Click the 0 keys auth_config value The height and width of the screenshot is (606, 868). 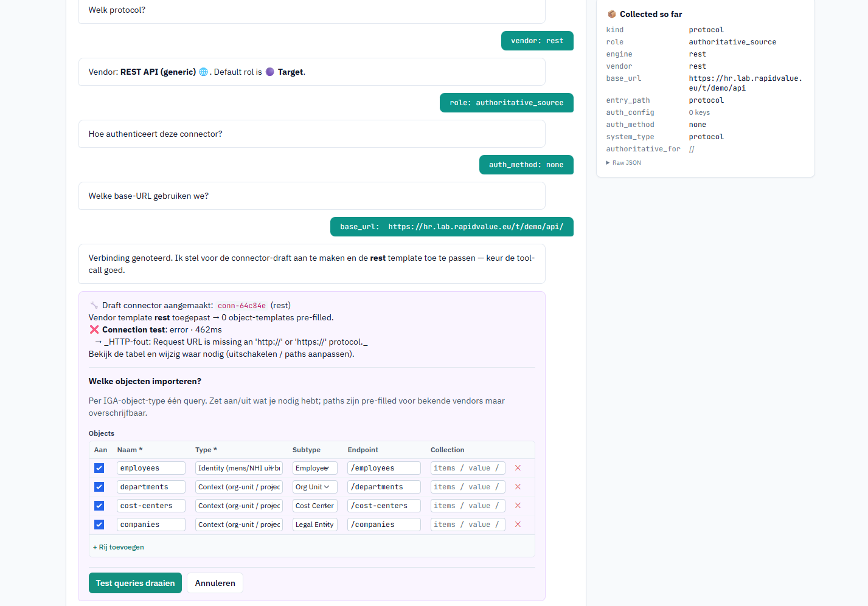(699, 112)
